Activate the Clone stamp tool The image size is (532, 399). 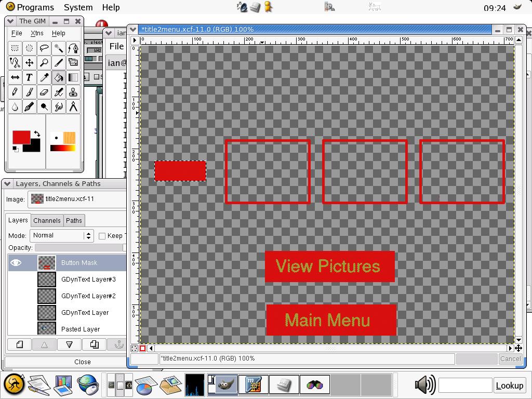73,92
